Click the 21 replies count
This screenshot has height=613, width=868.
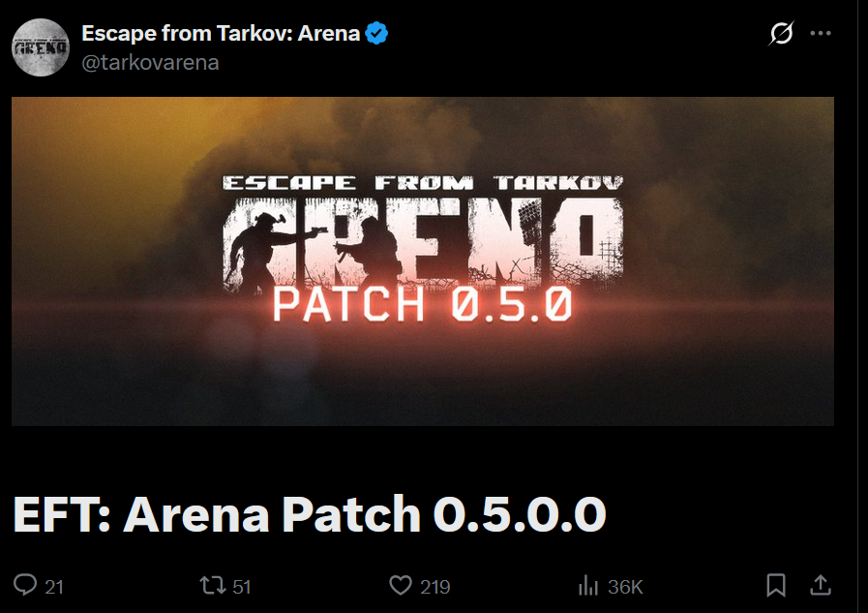pos(54,587)
